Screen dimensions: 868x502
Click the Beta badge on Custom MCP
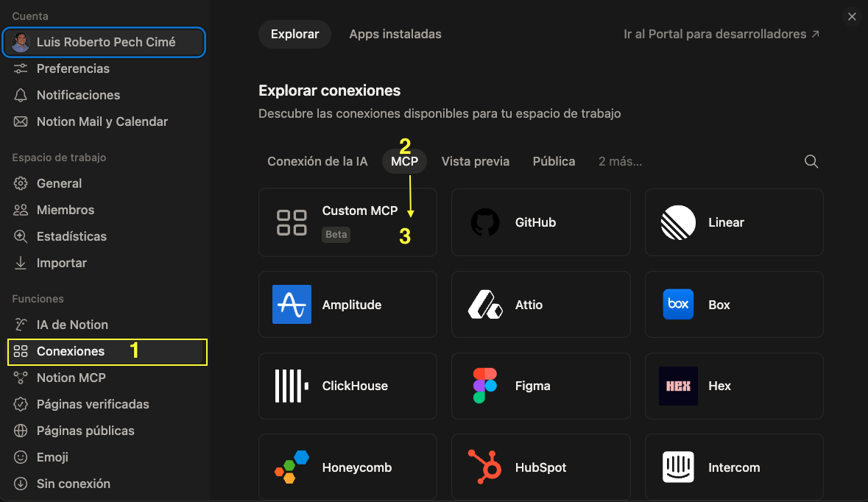[x=336, y=234]
